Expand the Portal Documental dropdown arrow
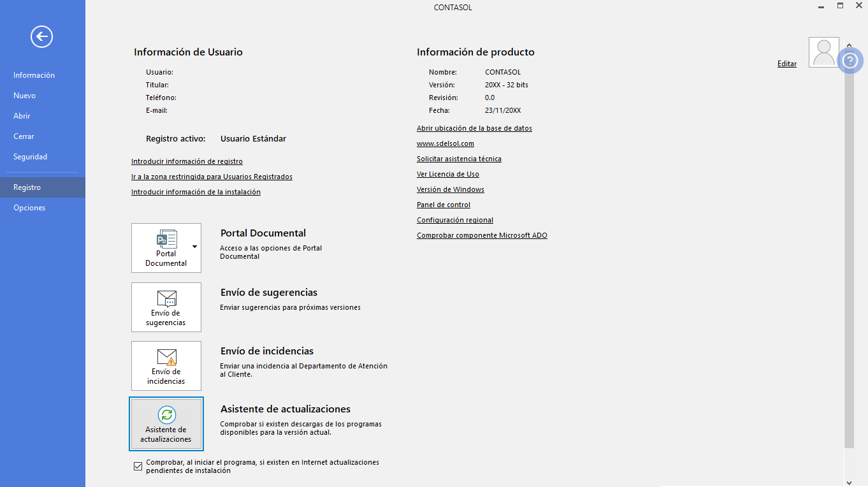Screen dimensions: 868x487 point(194,246)
